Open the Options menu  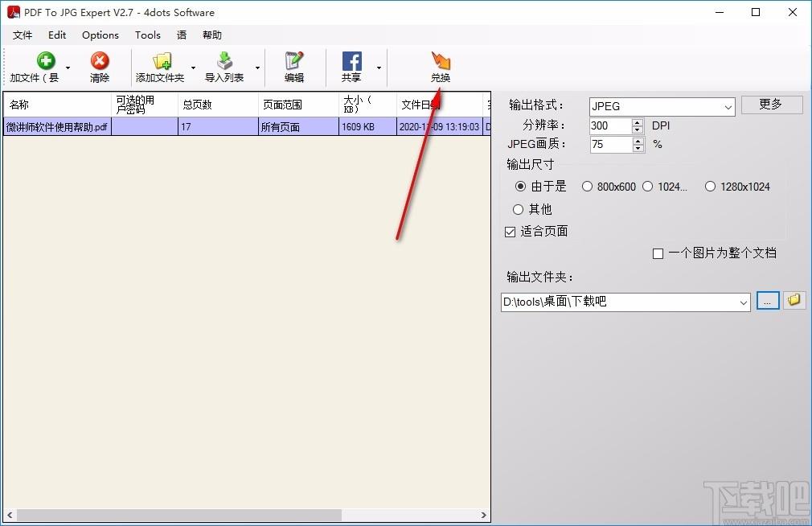point(100,35)
